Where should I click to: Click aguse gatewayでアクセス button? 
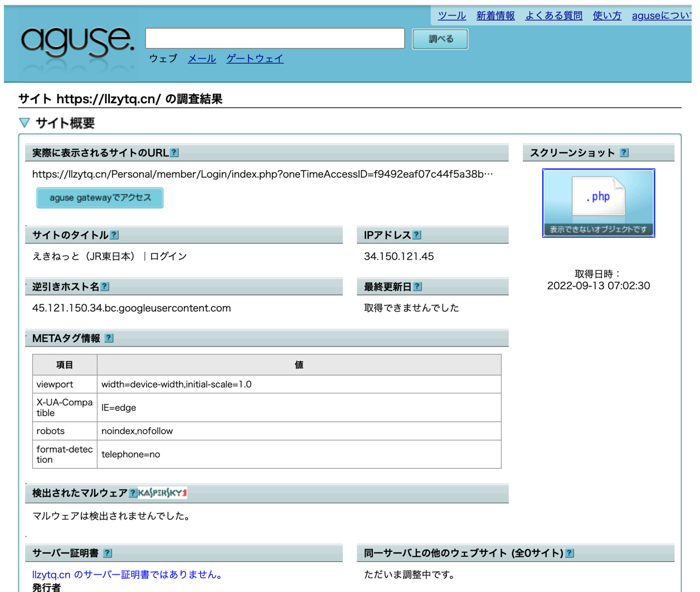pos(100,198)
